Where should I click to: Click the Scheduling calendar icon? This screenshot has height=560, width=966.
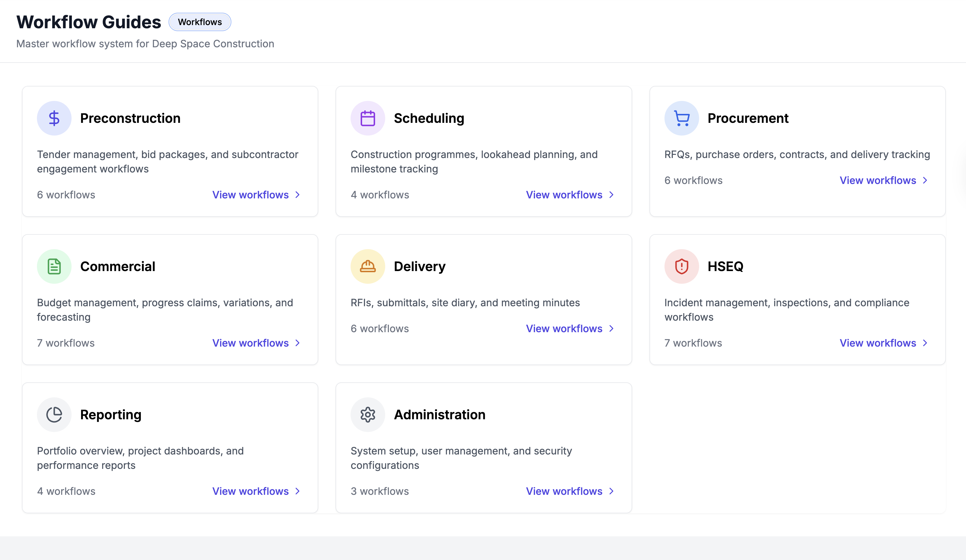[368, 118]
